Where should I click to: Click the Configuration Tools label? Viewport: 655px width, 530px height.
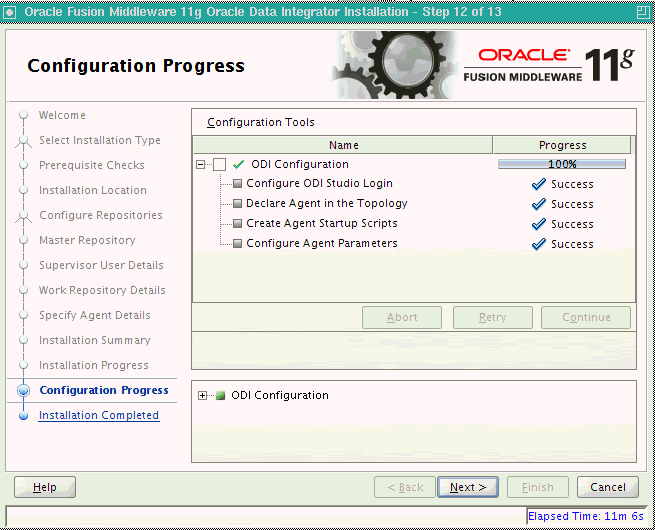(x=261, y=122)
